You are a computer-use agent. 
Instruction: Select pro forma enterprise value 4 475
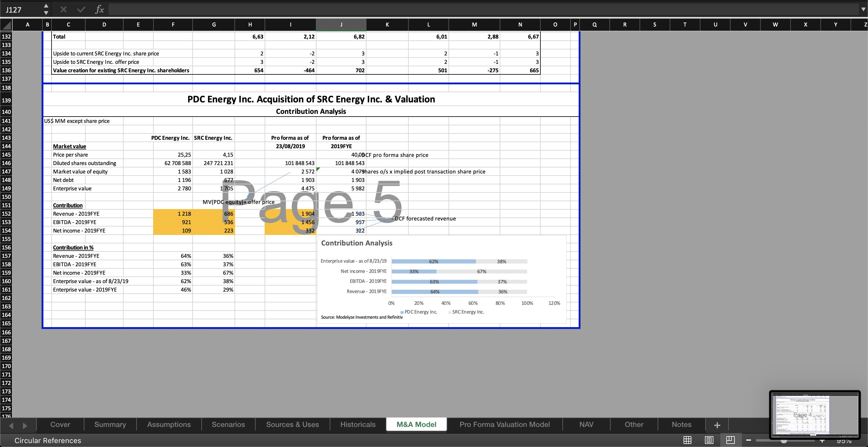point(291,188)
